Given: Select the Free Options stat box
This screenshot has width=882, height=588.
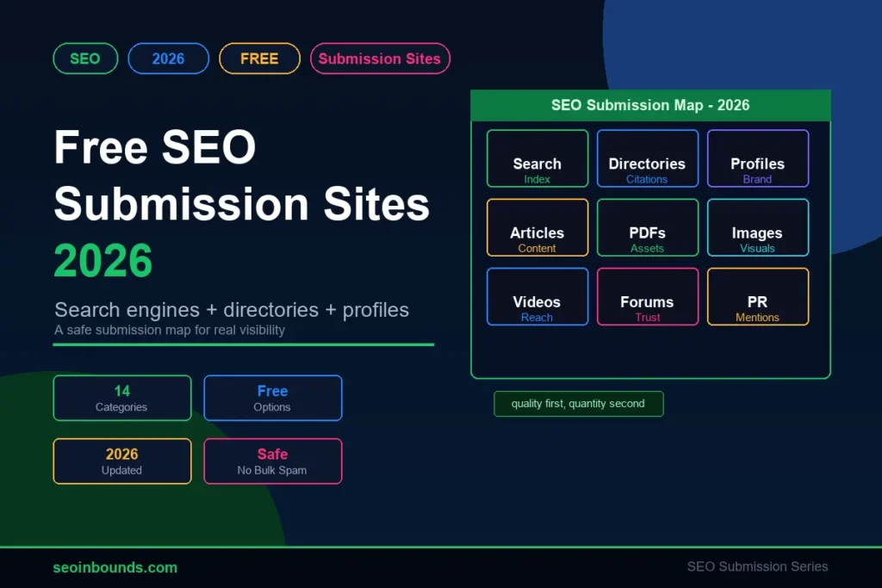Looking at the screenshot, I should click(x=273, y=398).
